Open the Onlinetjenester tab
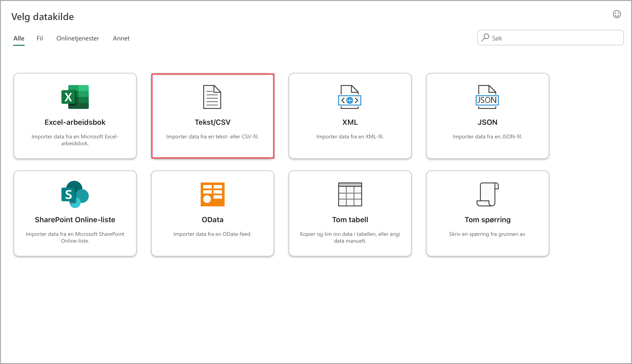The image size is (632, 364). click(x=78, y=38)
